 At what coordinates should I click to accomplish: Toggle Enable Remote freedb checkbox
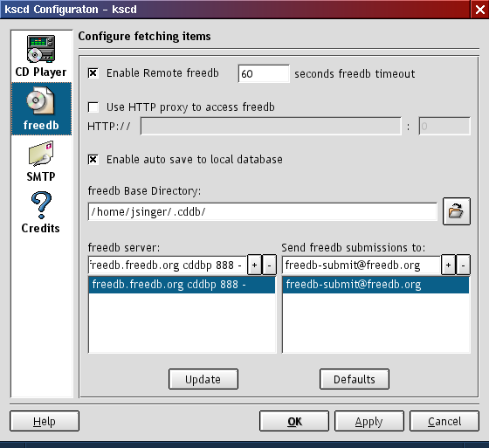pos(93,73)
